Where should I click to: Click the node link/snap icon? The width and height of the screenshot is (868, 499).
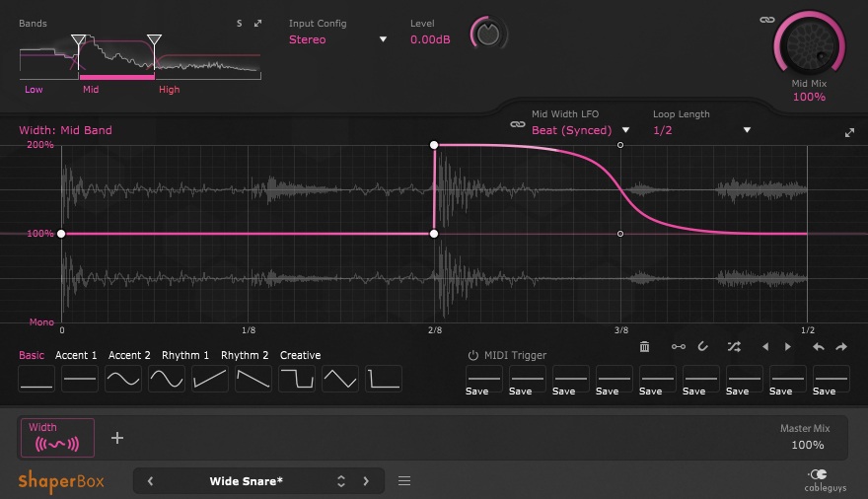tap(679, 347)
